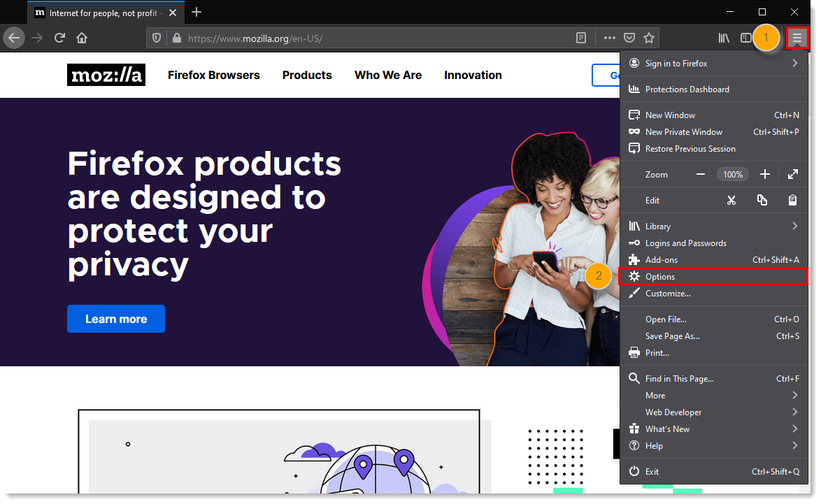Paste using clipboard icon
The width and height of the screenshot is (821, 504).
[x=793, y=200]
